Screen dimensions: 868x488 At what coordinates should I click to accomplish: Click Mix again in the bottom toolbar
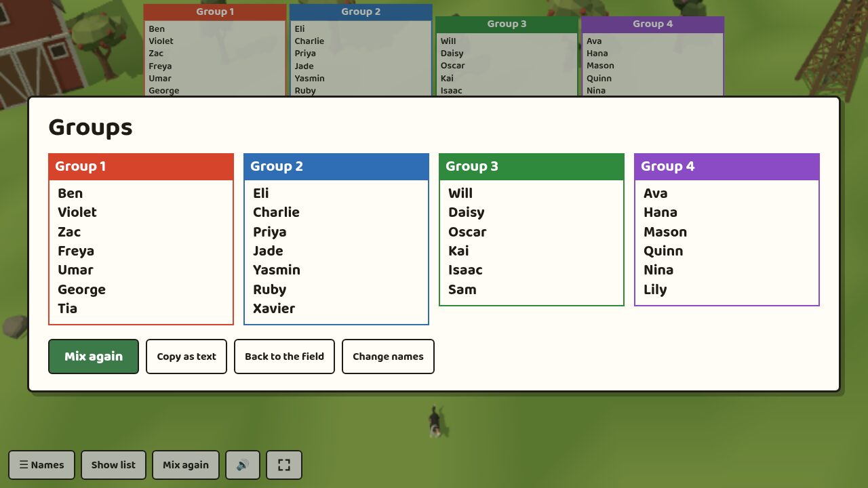click(x=186, y=465)
